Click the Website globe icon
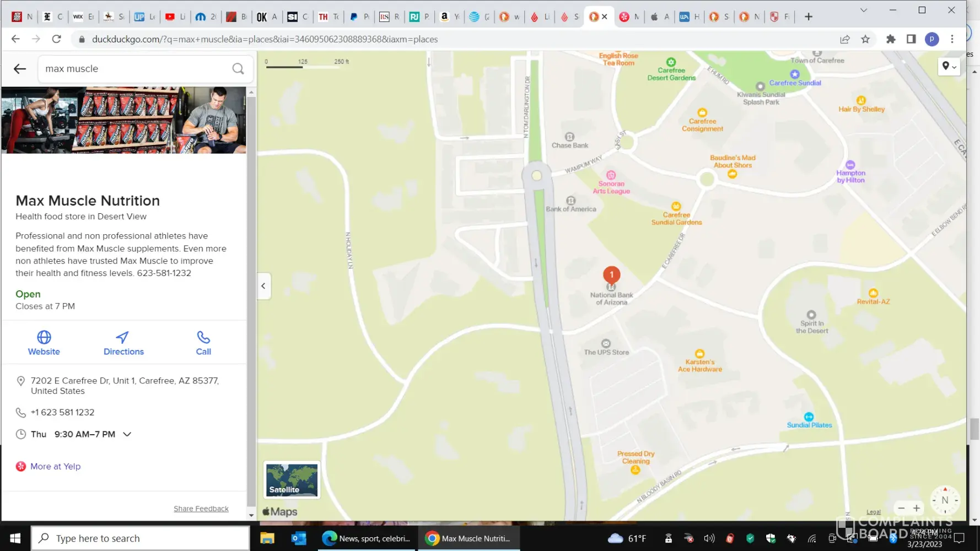Screen dimensions: 980x551 click(x=44, y=337)
